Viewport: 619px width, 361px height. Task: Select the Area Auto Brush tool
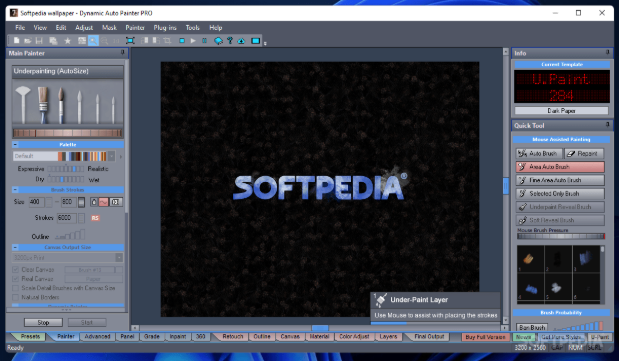560,167
